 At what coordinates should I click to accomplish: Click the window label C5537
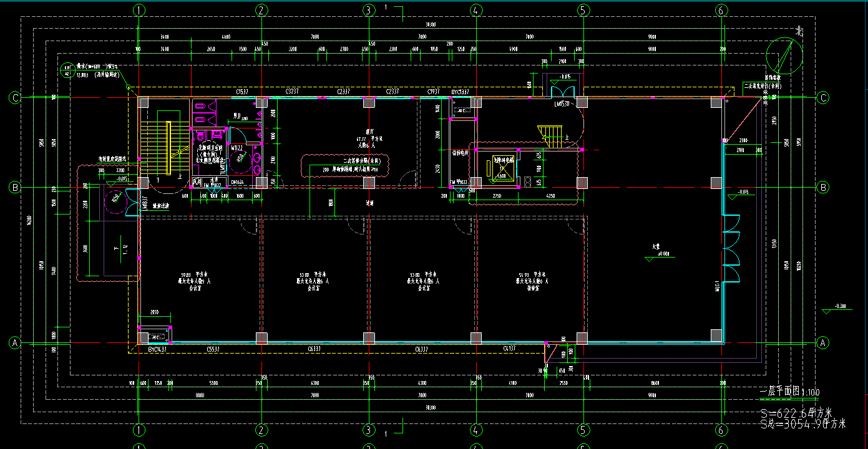coord(213,350)
